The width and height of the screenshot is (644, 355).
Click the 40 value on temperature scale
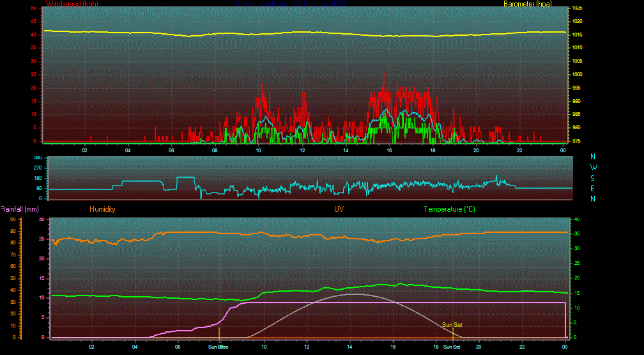[576, 219]
